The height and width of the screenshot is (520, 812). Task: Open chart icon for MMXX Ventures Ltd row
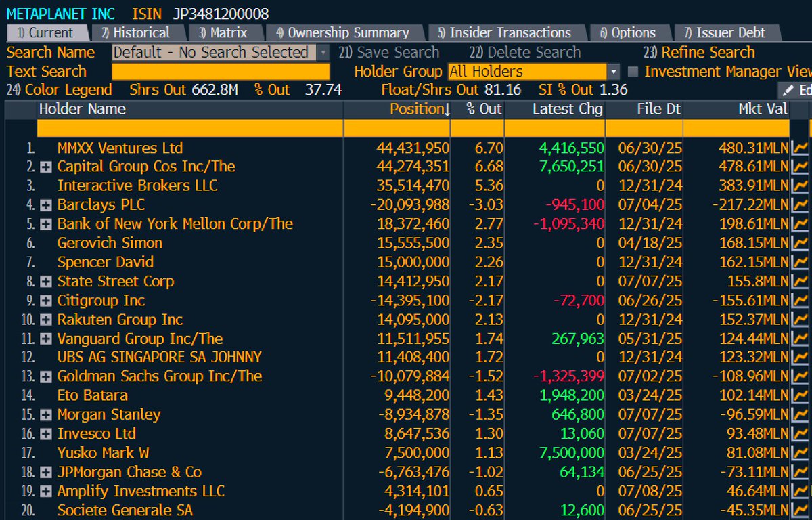coord(799,148)
